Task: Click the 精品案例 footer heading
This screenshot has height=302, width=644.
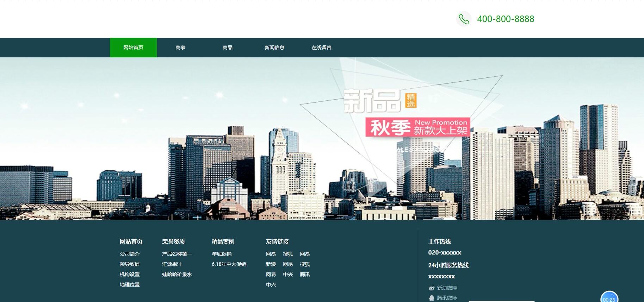Action: coord(223,241)
